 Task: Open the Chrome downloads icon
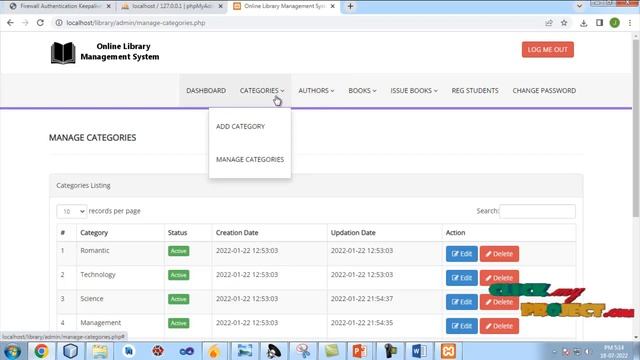tap(584, 23)
